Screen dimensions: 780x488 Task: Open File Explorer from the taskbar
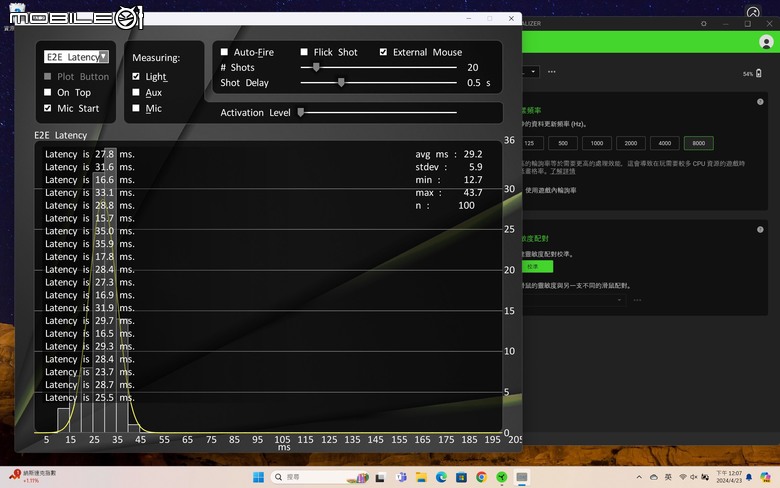(421, 478)
